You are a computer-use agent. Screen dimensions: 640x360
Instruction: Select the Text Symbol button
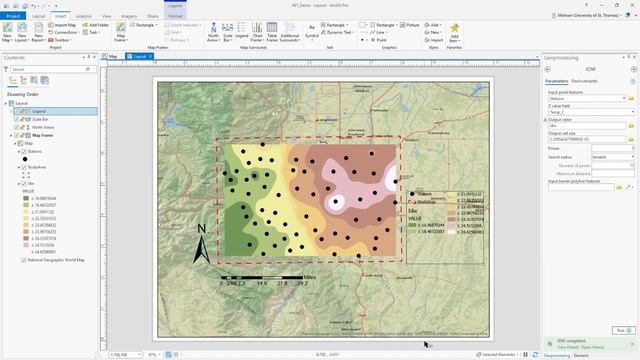(x=312, y=31)
